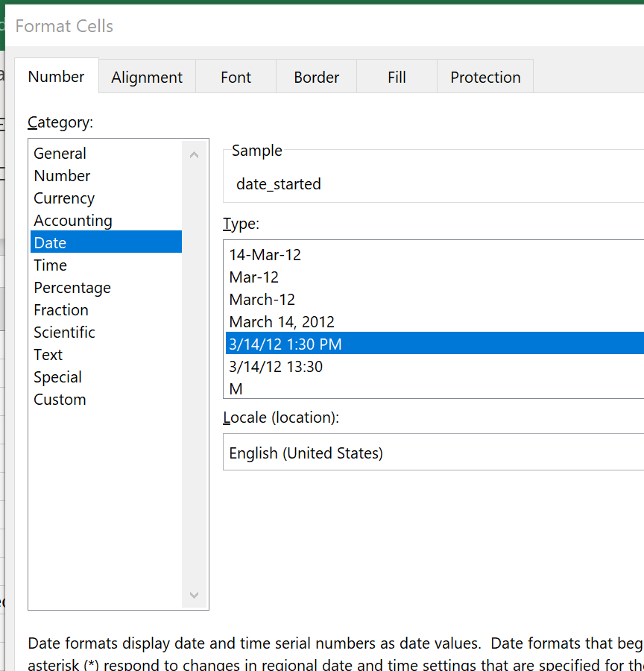This screenshot has width=644, height=671.
Task: Pick the Percentage category
Action: [x=106, y=288]
